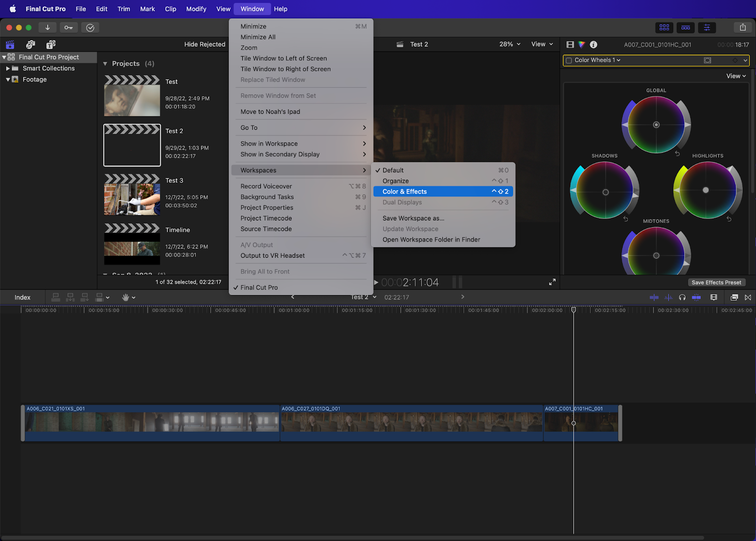The width and height of the screenshot is (756, 541).
Task: Click the Global color wheel center
Action: point(656,125)
